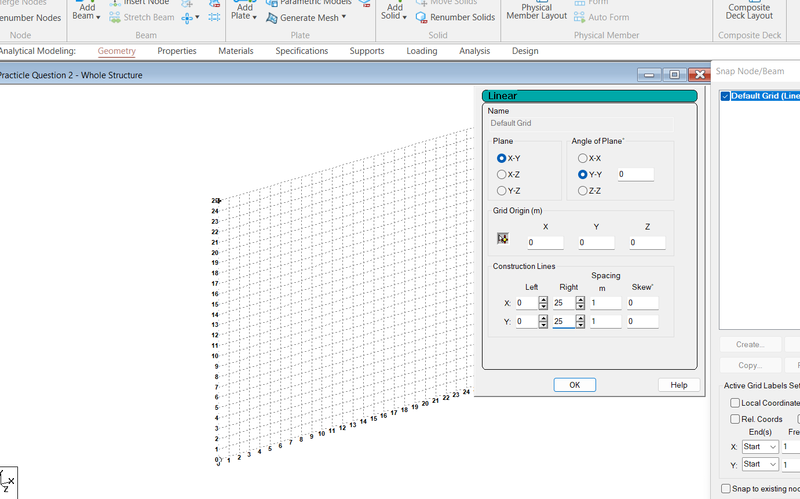Screen dimensions: 800x499
Task: Switch to Materials tab
Action: [236, 51]
